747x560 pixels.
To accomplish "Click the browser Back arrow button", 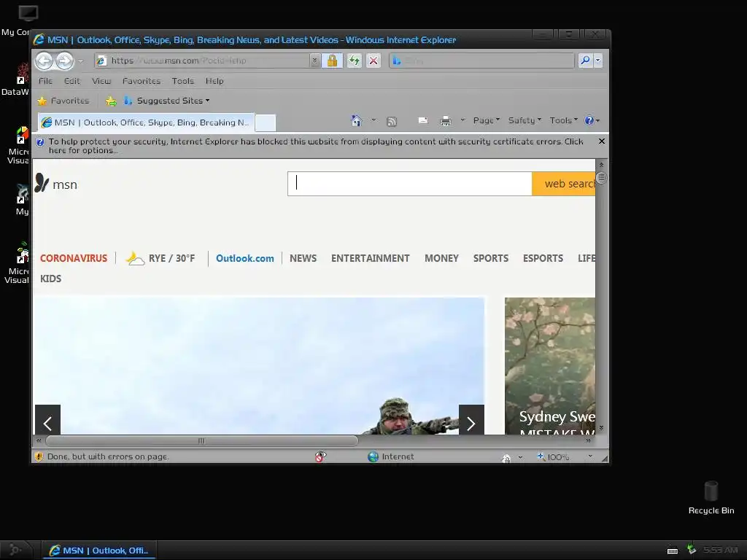I will [x=44, y=61].
